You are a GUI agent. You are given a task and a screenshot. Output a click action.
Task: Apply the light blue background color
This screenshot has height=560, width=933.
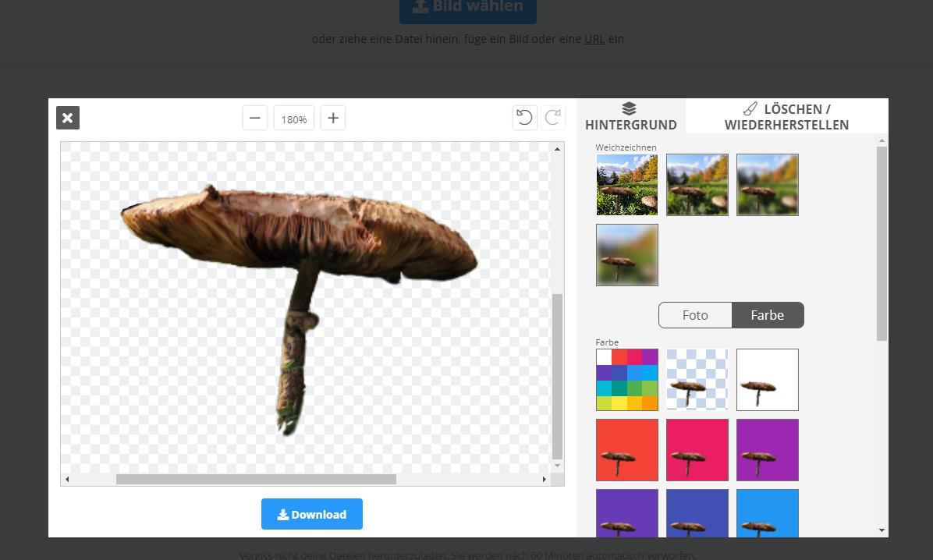point(768,513)
